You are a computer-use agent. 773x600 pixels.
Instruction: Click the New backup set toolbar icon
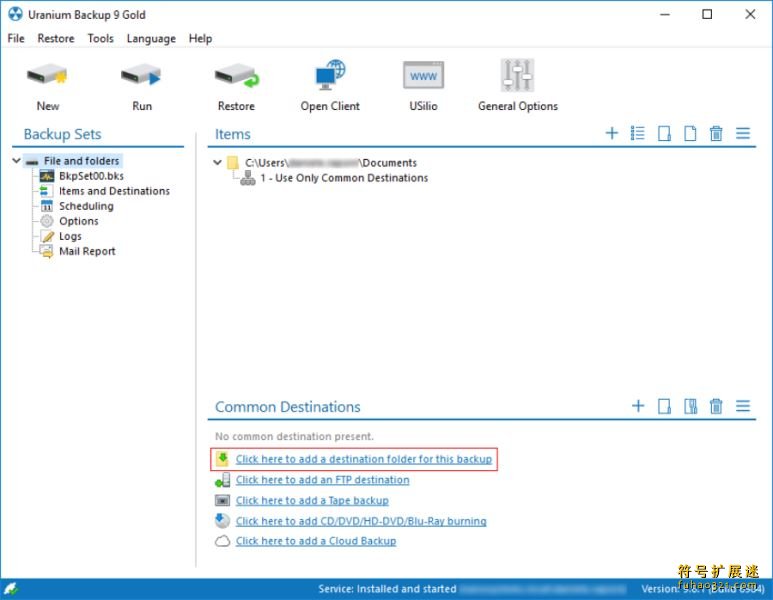tap(47, 75)
